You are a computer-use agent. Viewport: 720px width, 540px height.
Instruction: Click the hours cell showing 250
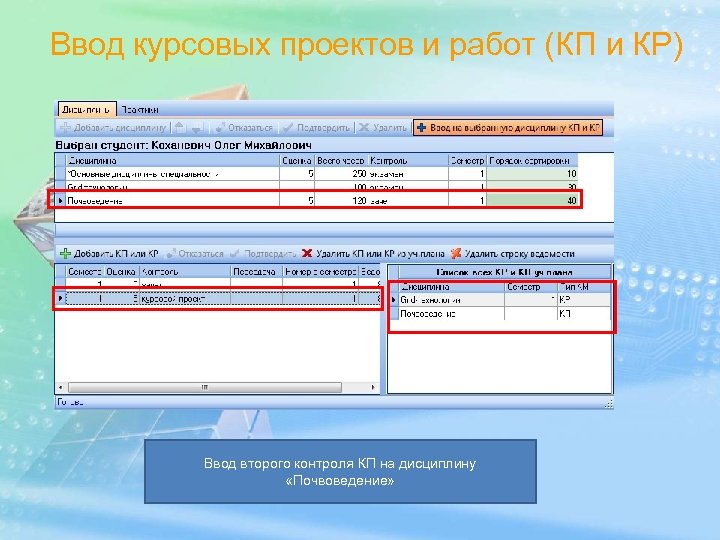tap(341, 174)
